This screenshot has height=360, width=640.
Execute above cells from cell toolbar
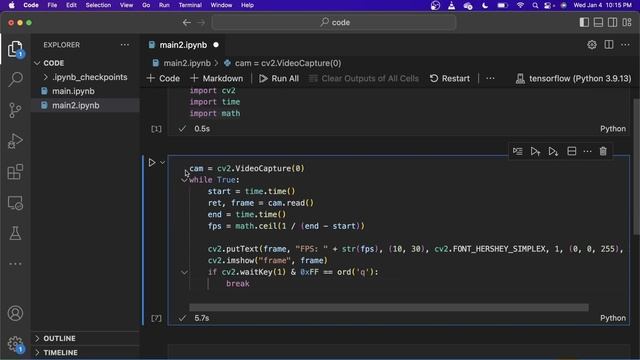click(536, 151)
